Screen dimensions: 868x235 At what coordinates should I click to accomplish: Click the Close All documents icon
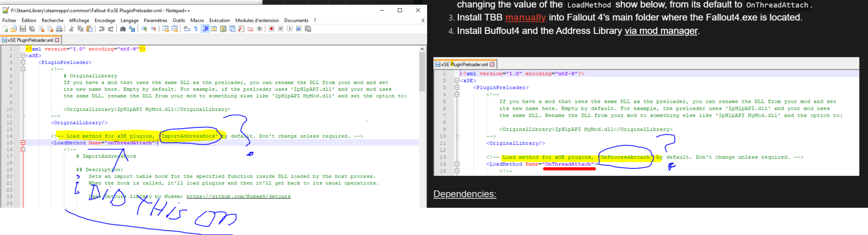[x=50, y=29]
